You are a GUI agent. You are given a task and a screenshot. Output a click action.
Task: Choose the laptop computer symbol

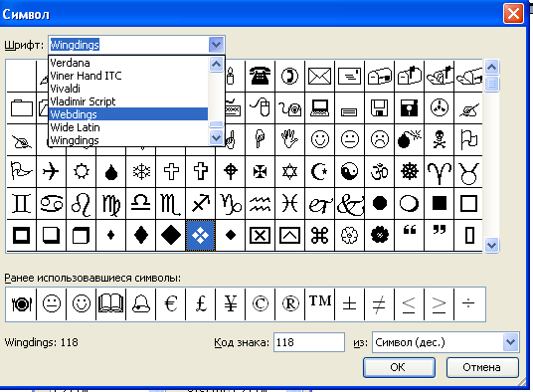point(319,107)
